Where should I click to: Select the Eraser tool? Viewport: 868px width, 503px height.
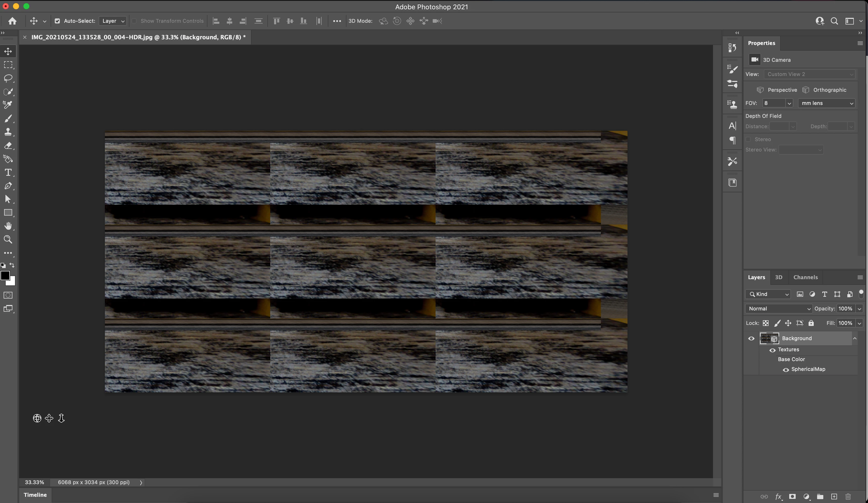8,145
